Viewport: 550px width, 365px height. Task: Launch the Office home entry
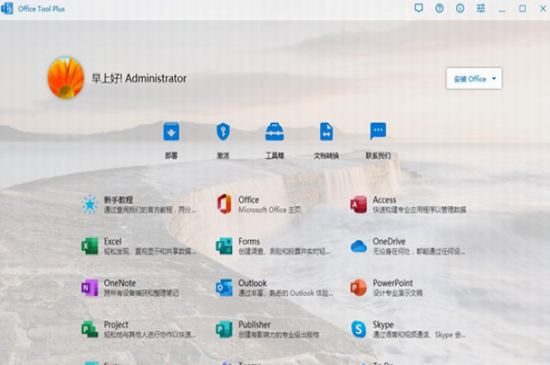point(259,204)
